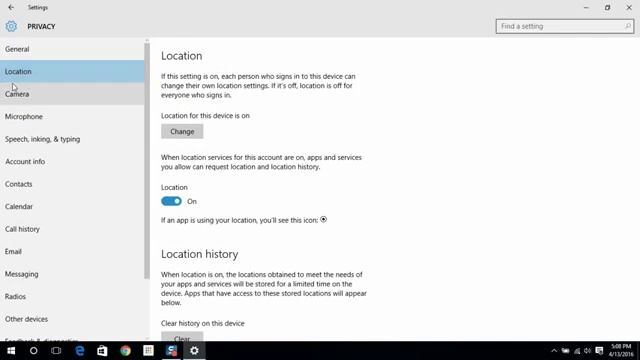The width and height of the screenshot is (640, 360).
Task: Close the Settings window
Action: pos(629,7)
